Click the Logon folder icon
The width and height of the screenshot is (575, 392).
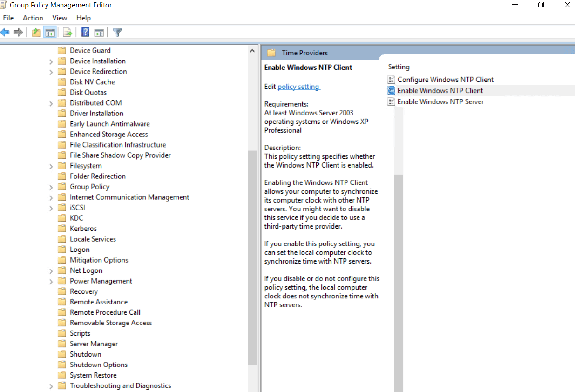click(x=62, y=250)
